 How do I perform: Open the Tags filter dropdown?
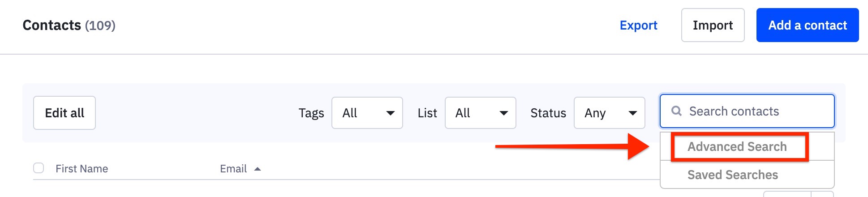[x=367, y=113]
